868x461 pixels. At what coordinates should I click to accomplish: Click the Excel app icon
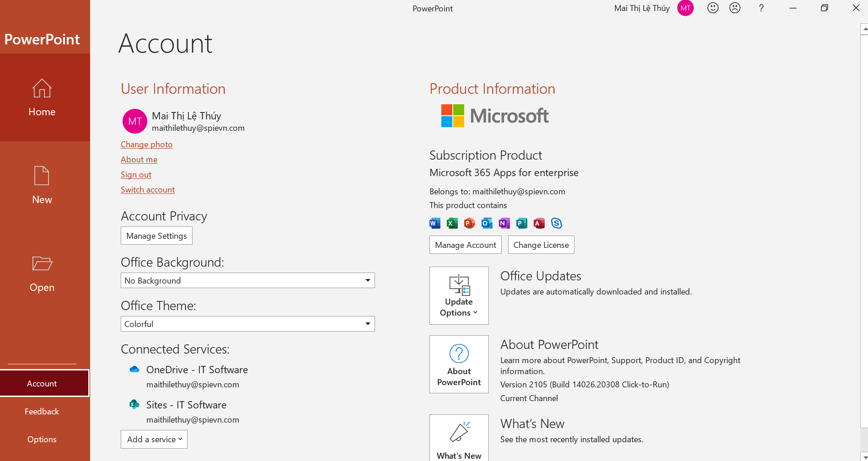452,223
